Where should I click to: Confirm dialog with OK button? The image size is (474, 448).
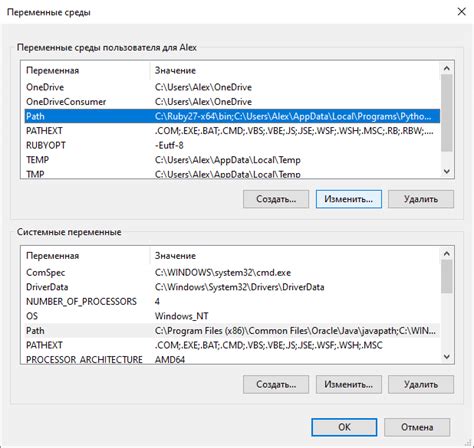tap(344, 427)
